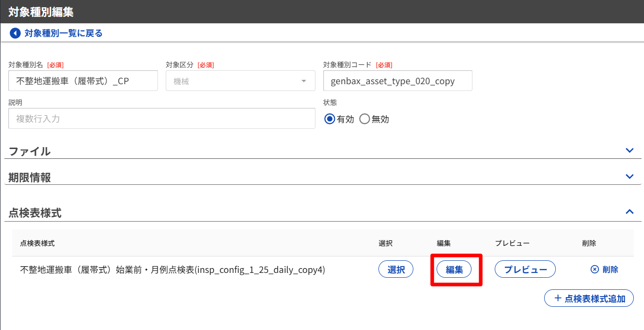Expand the ファイル section chevron

click(629, 150)
